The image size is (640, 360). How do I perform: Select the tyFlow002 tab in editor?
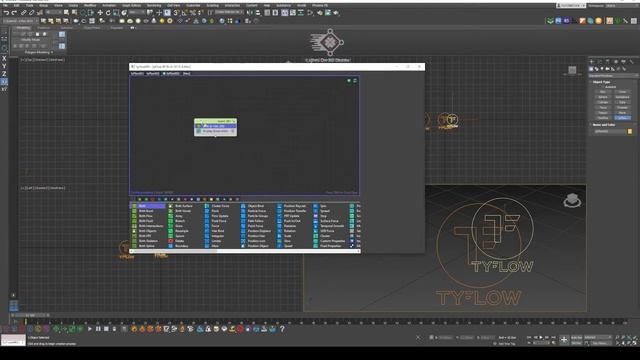point(153,74)
